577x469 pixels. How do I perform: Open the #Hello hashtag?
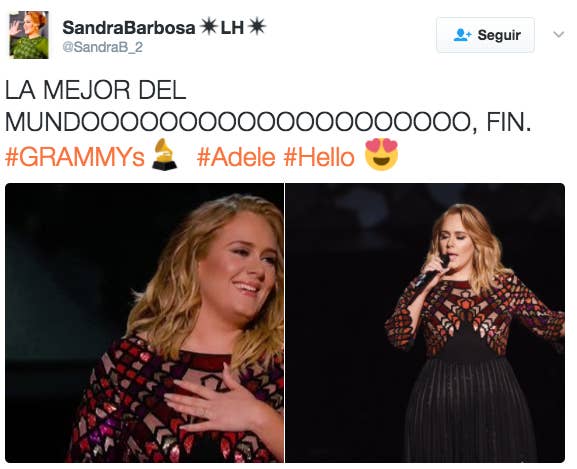tap(319, 157)
